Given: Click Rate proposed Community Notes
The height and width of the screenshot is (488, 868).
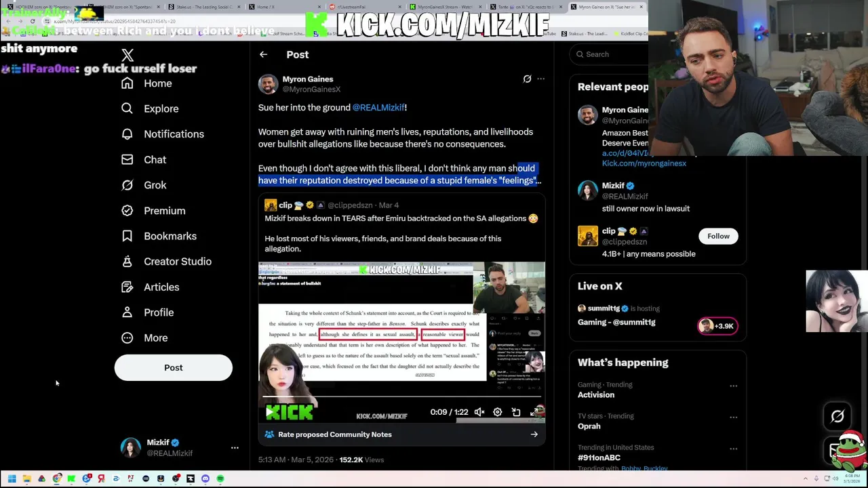Looking at the screenshot, I should [x=335, y=434].
